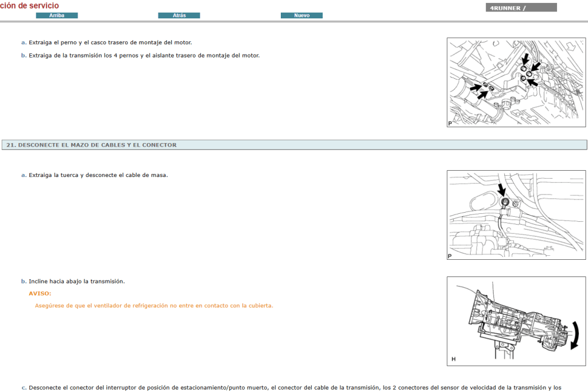Click the Arriba navigation button
The height and width of the screenshot is (392, 588).
tap(57, 15)
